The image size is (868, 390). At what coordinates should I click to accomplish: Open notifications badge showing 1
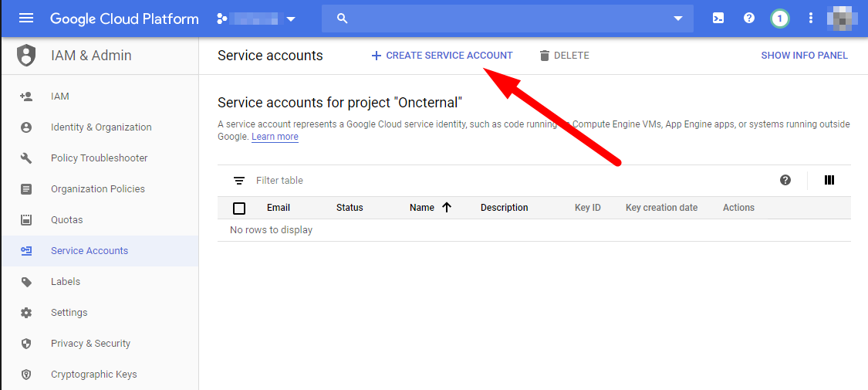tap(779, 19)
